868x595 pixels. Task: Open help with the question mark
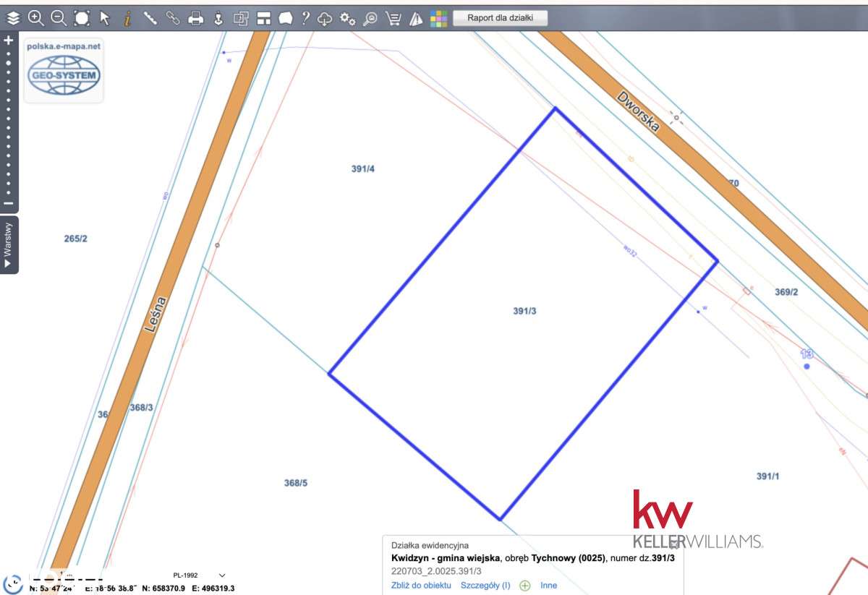click(306, 18)
